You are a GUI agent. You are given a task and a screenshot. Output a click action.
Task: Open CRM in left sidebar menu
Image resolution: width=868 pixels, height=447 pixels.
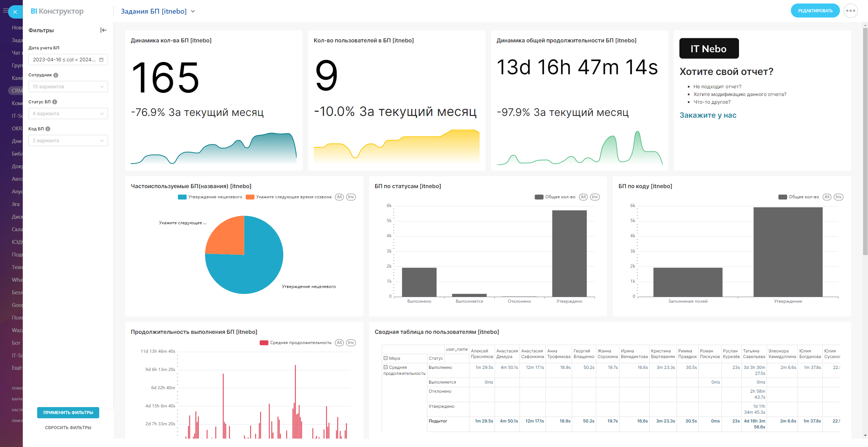tap(16, 90)
